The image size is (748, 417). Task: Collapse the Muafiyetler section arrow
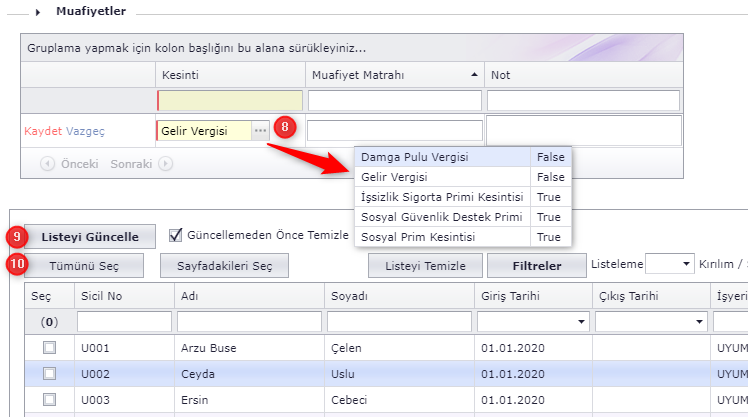39,11
